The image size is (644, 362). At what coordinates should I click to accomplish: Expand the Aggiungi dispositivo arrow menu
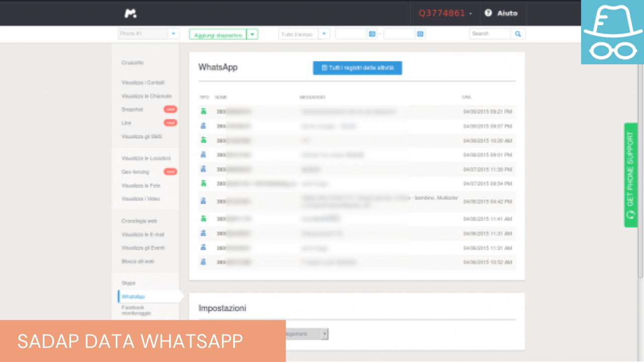coord(253,34)
